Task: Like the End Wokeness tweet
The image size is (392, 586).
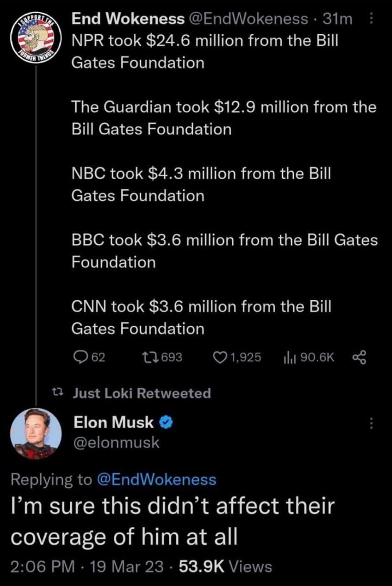Action: [221, 358]
